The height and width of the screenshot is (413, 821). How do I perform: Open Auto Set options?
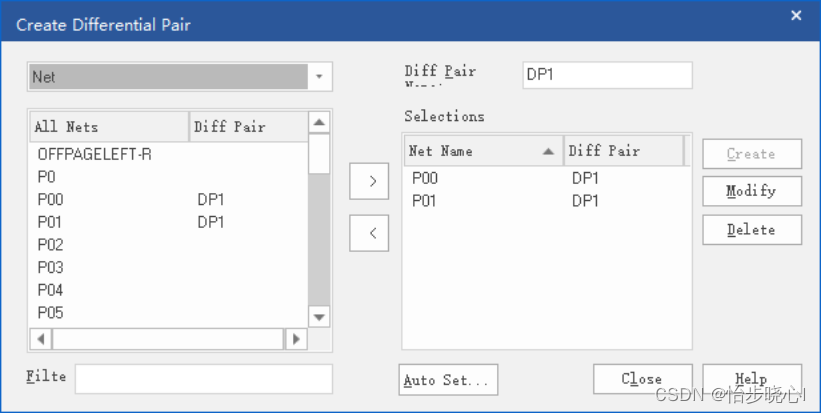click(448, 380)
